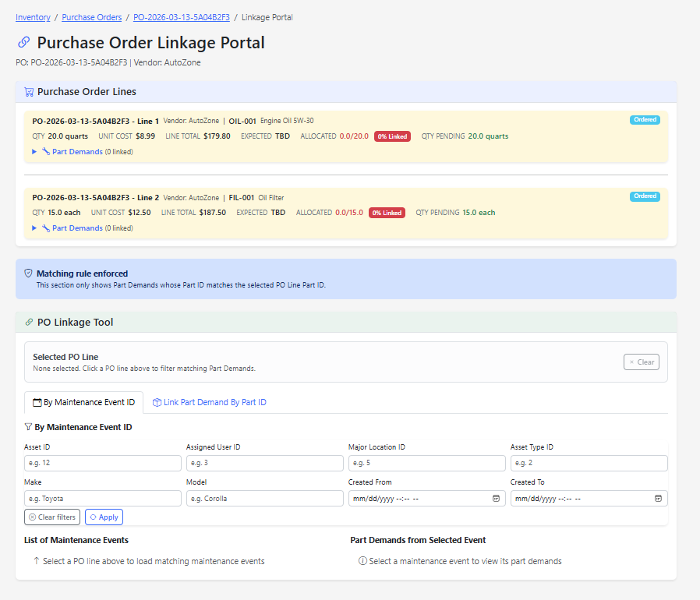The image size is (700, 600).
Task: Click the line total $187.50
Action: click(213, 213)
